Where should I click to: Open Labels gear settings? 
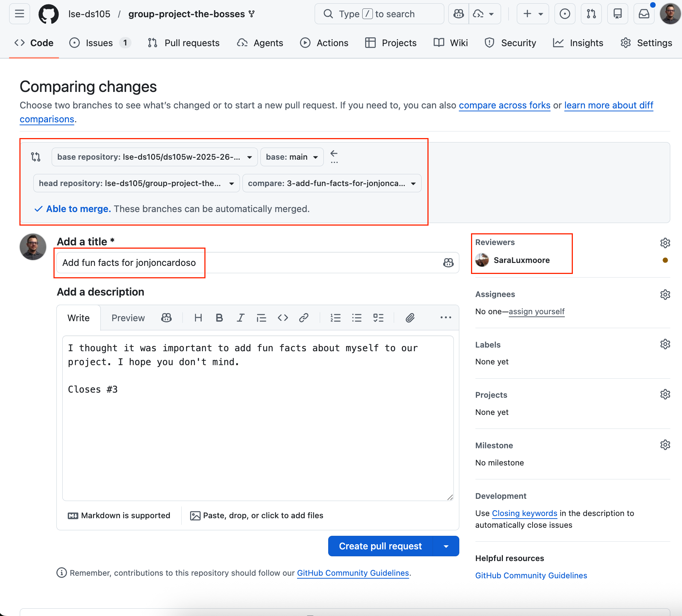click(x=665, y=344)
